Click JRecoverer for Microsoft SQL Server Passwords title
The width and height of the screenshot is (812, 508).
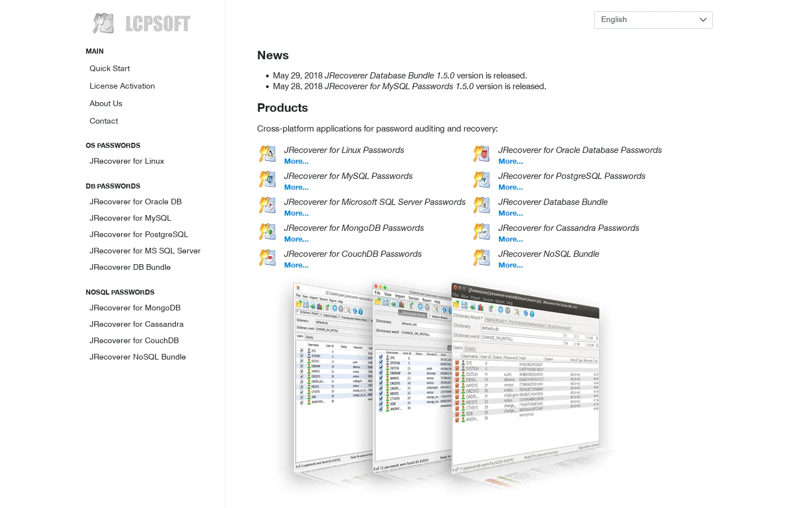[x=374, y=202]
